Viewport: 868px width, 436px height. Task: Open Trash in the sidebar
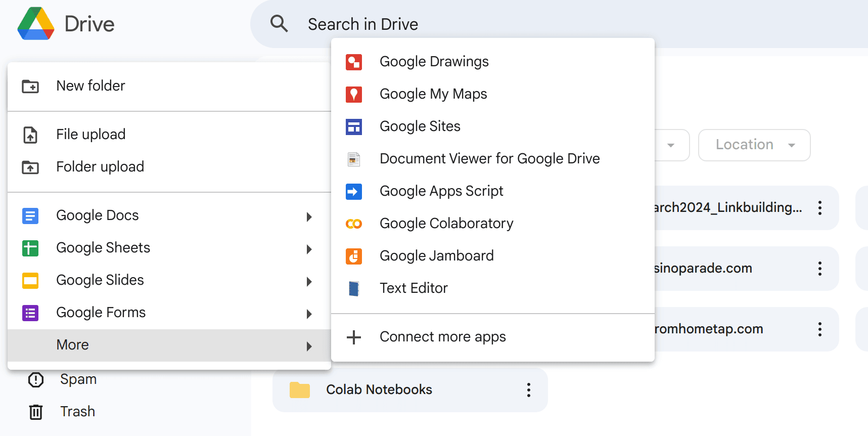(x=78, y=412)
